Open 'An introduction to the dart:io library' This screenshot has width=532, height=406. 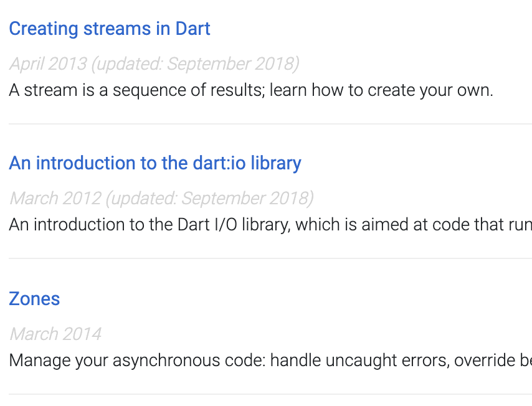pos(155,163)
